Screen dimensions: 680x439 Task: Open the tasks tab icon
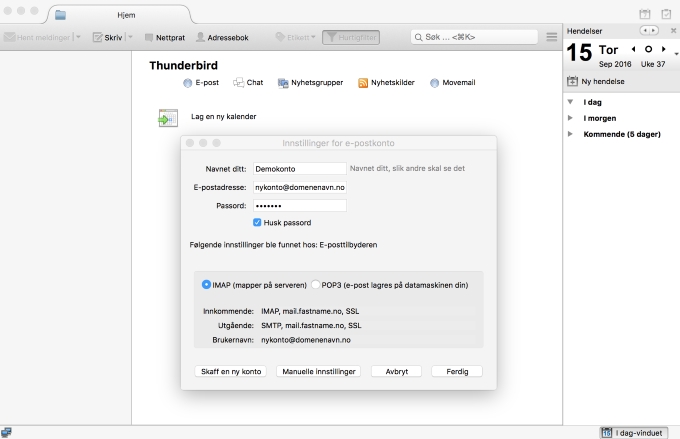tap(666, 14)
